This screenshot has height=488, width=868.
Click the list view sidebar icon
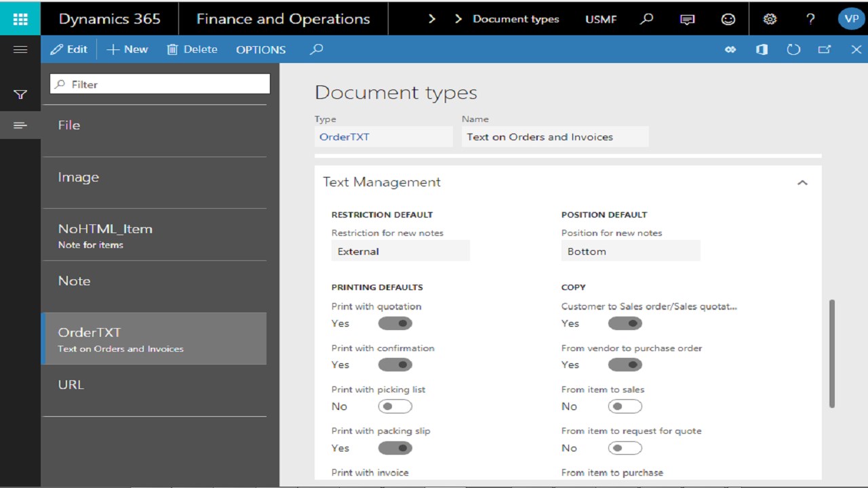click(x=20, y=125)
